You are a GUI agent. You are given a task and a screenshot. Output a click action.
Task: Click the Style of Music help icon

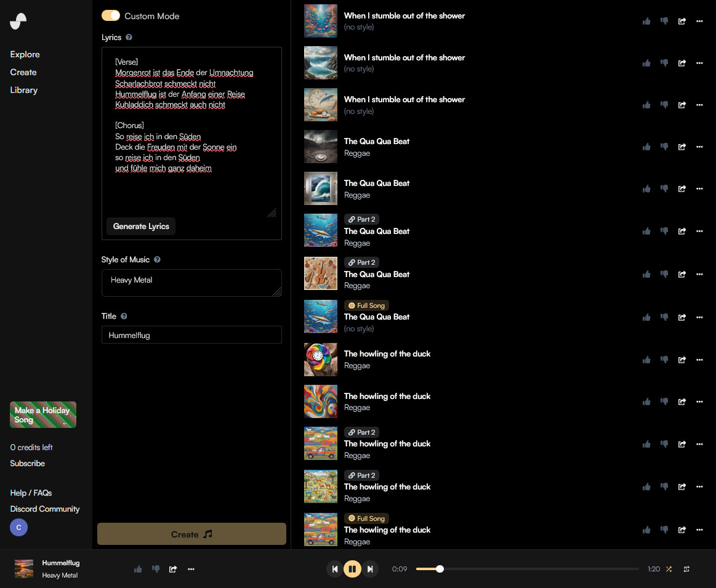coord(157,260)
